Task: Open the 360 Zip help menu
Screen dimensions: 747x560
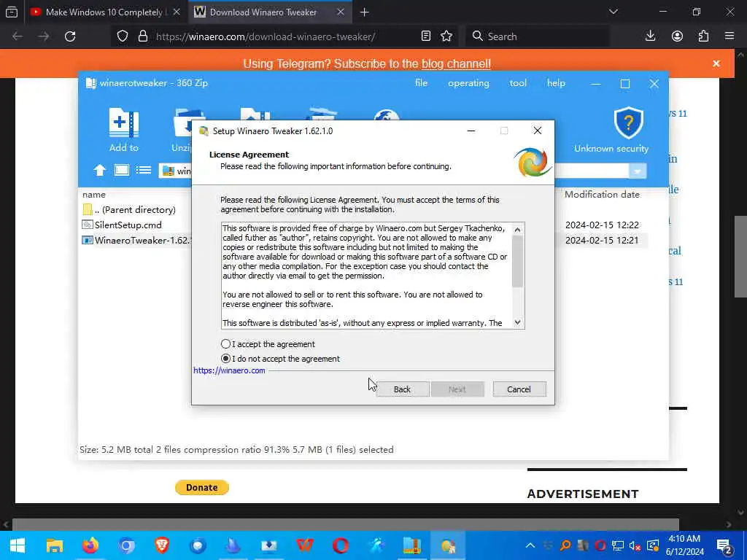Action: pos(556,83)
